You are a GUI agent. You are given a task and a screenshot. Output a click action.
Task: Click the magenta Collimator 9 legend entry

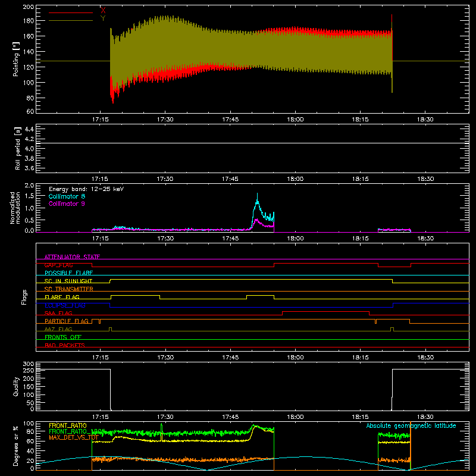click(67, 203)
